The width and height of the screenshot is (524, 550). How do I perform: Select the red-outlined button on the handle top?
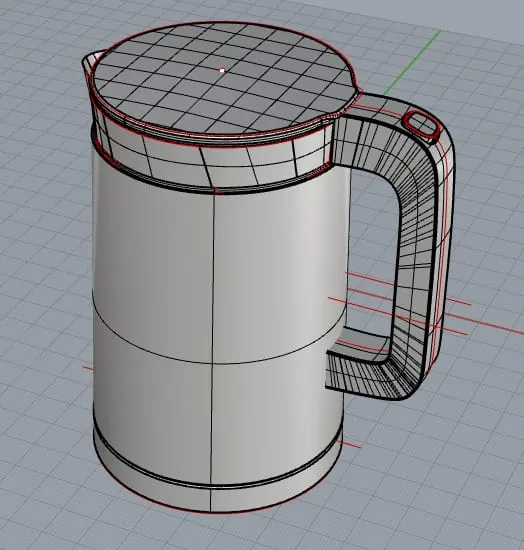point(422,126)
